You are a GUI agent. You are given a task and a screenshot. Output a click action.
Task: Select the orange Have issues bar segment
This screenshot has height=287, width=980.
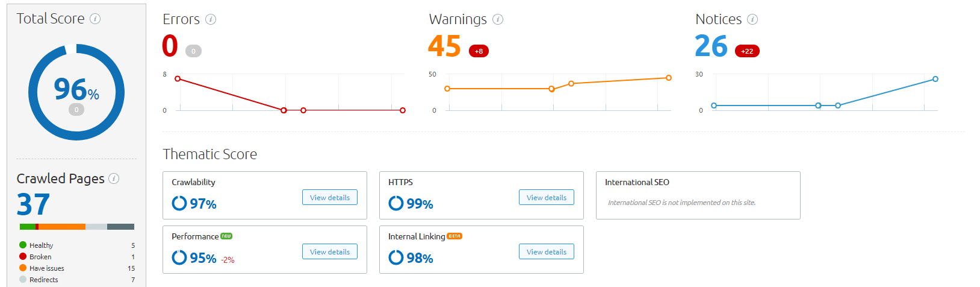click(62, 227)
